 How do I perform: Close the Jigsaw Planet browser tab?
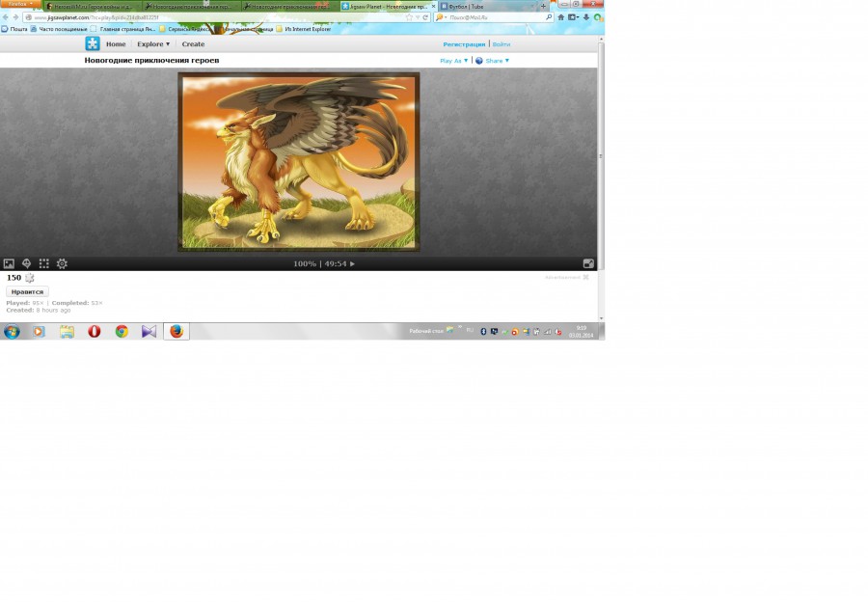click(433, 6)
